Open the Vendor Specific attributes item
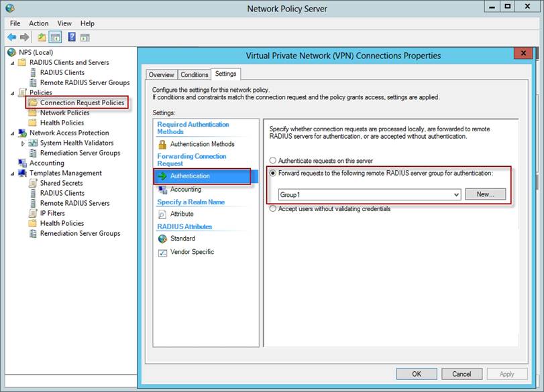Viewport: 544px width, 392px height. click(x=192, y=252)
